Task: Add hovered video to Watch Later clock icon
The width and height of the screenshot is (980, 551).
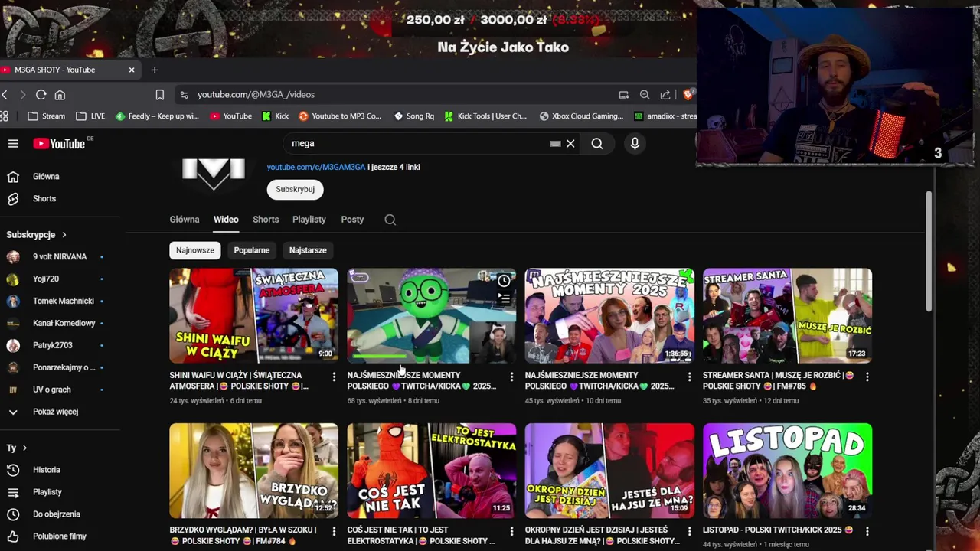Action: pyautogui.click(x=504, y=281)
